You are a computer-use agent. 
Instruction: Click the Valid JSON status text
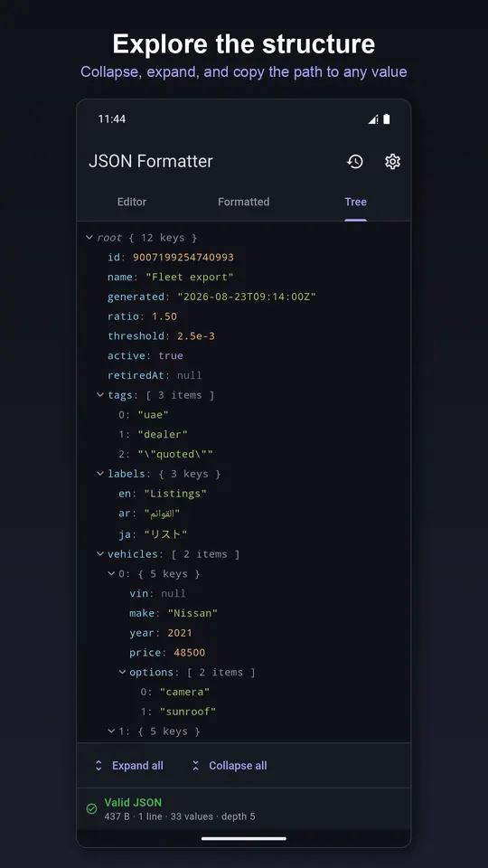click(x=133, y=803)
